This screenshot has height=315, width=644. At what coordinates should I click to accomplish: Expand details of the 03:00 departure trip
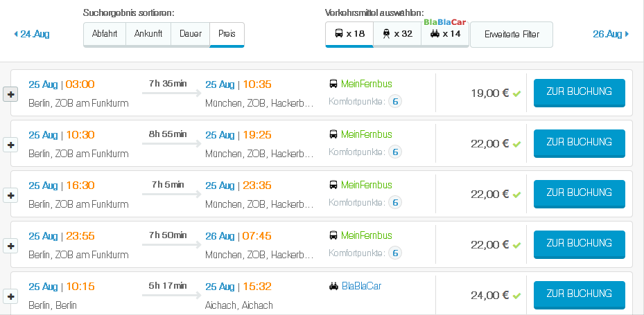[x=10, y=94]
